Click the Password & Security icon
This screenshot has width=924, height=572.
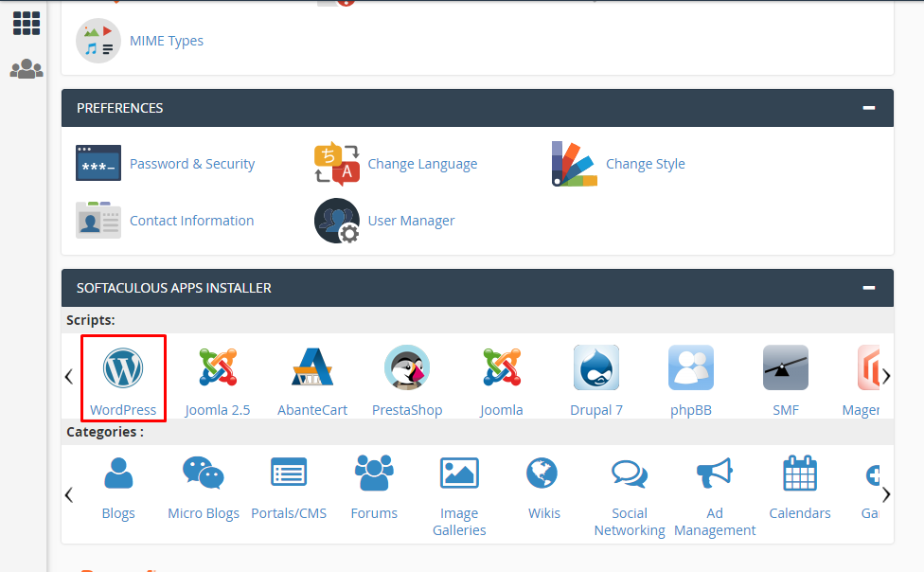pyautogui.click(x=98, y=163)
